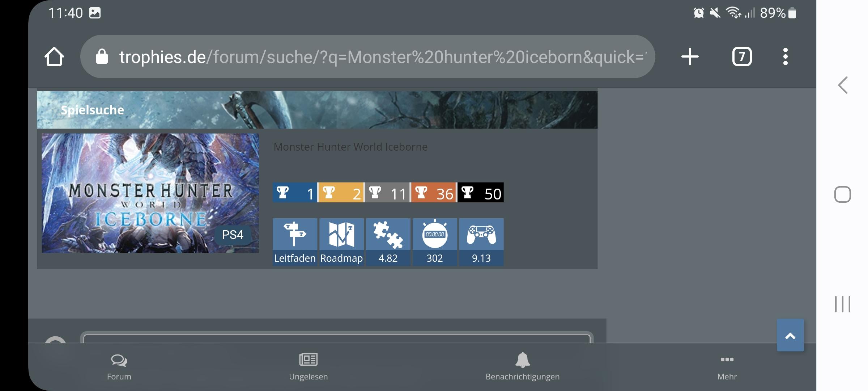Open Benachrichtigungen notifications tab

522,367
